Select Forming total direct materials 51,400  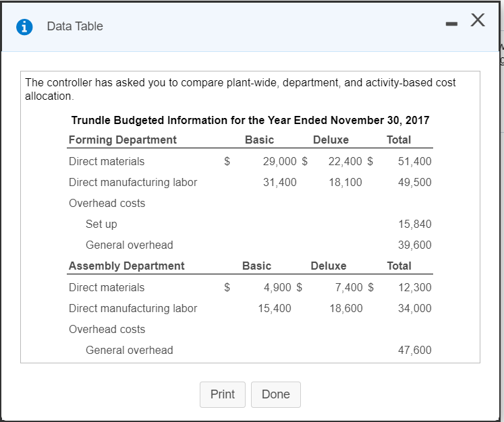point(415,161)
